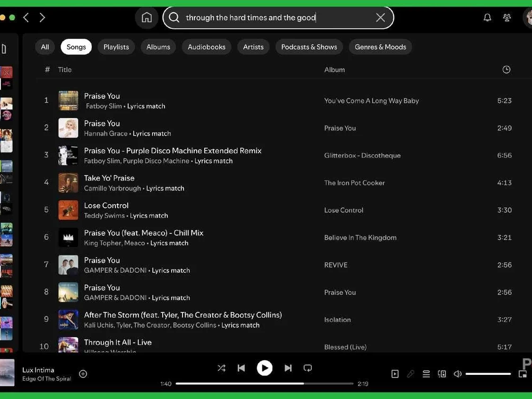Select Lose Control track title
532x399 pixels.
pos(106,206)
